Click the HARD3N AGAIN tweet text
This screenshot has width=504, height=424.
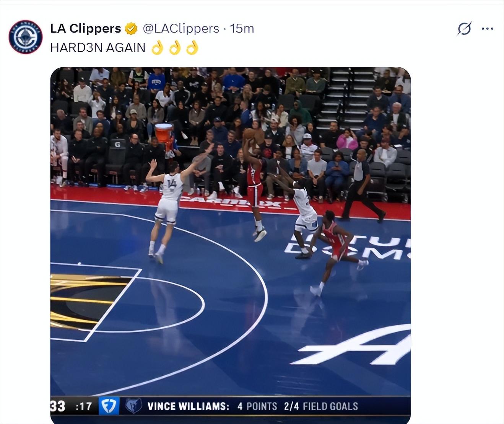98,47
